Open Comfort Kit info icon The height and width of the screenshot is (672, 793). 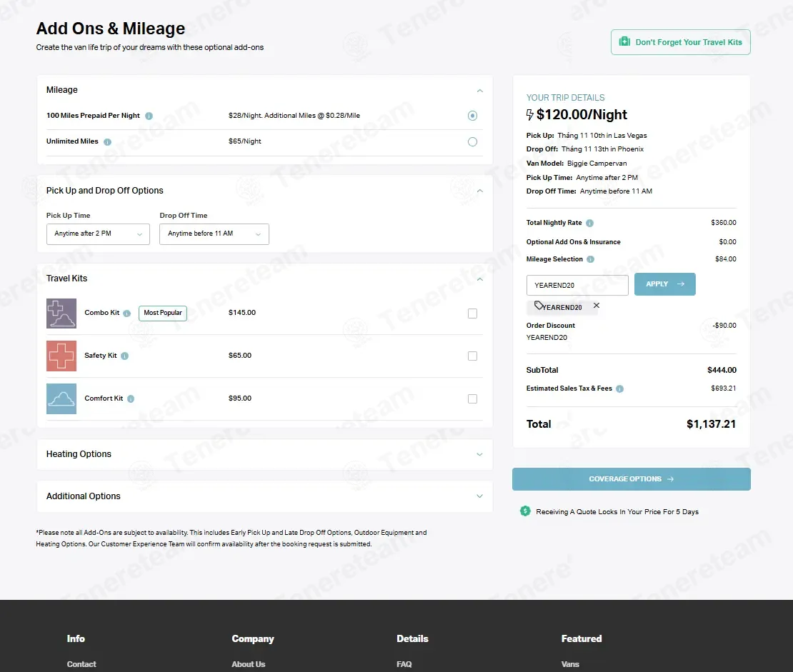[x=131, y=399]
